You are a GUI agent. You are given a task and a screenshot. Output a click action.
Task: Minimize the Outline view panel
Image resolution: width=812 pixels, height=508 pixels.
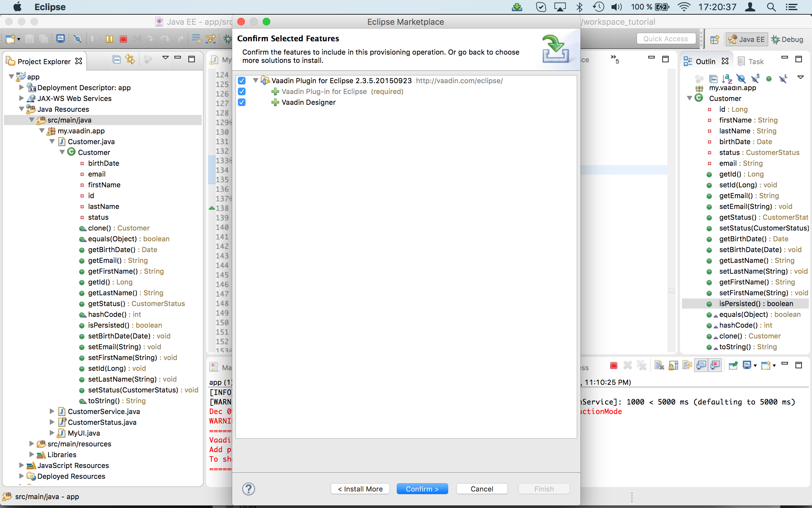pos(784,58)
